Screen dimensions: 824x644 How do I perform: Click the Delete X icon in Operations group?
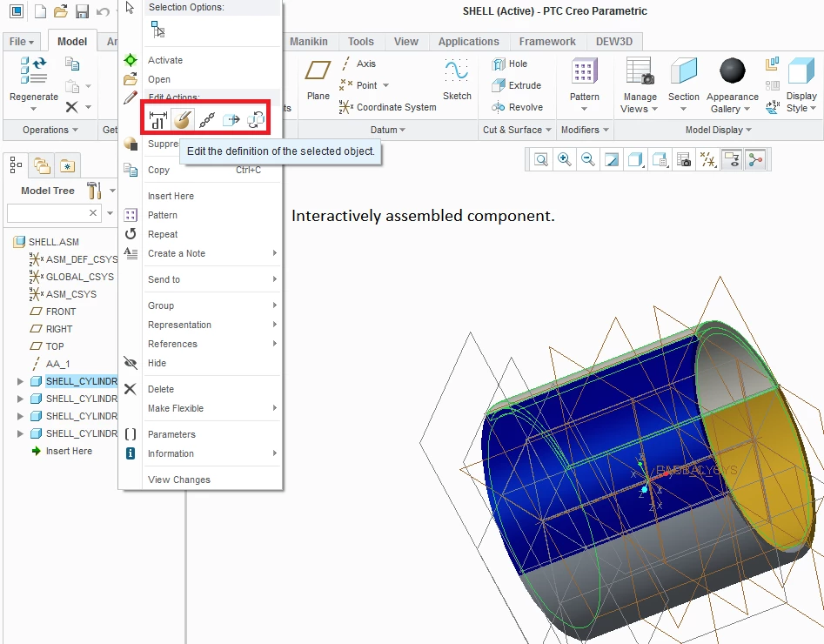pos(72,107)
